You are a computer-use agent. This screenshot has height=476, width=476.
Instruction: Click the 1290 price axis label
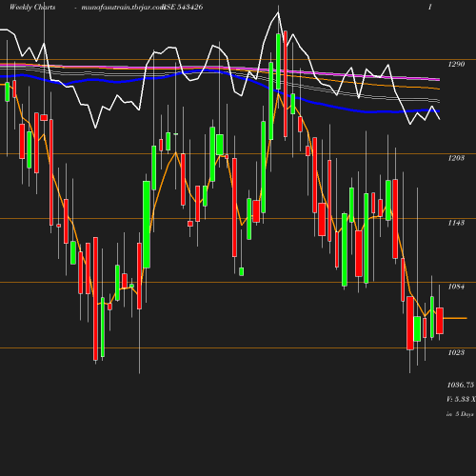pyautogui.click(x=456, y=64)
